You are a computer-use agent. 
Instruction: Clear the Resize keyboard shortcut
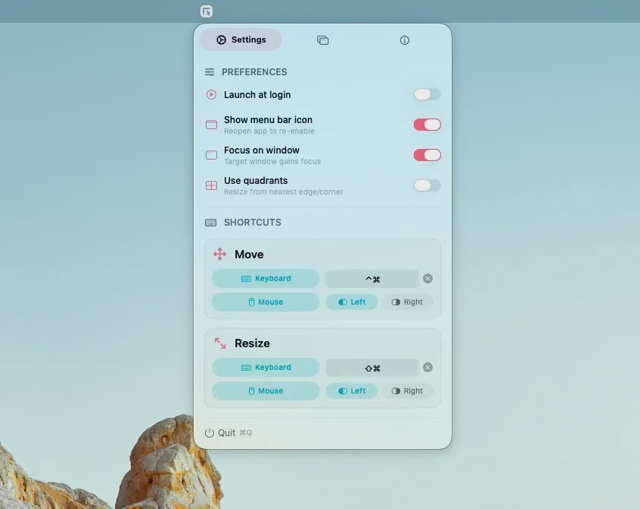coord(428,367)
